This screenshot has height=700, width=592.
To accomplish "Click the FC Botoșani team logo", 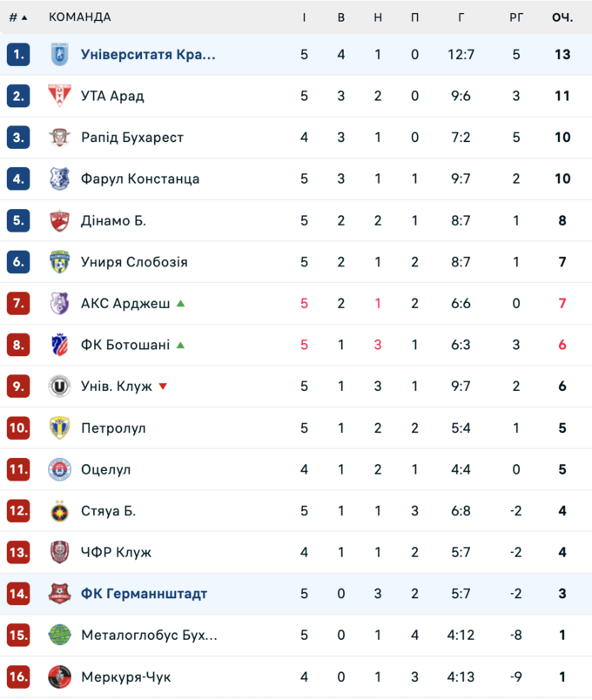I will pyautogui.click(x=59, y=345).
